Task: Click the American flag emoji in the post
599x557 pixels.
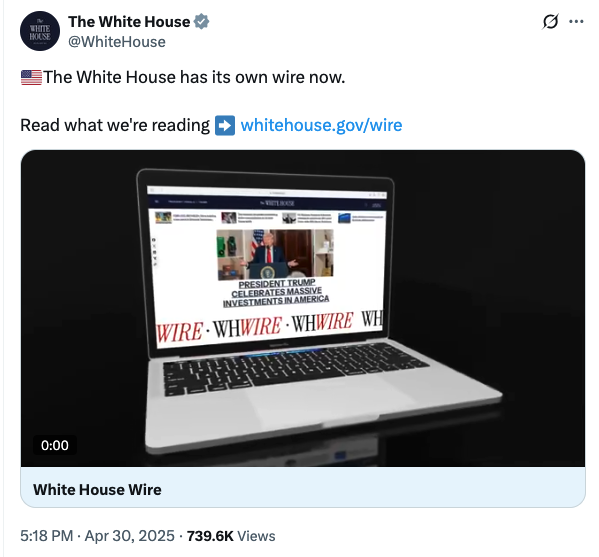Action: point(31,77)
